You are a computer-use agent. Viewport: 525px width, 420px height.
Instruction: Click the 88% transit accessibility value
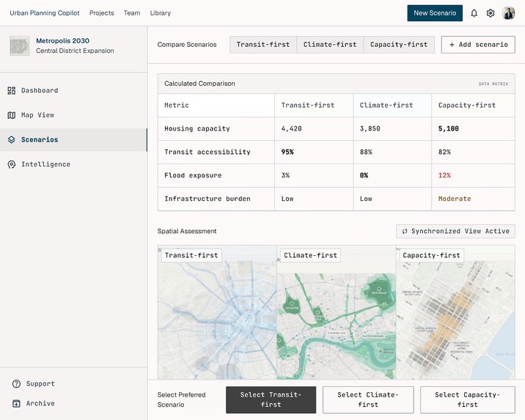366,152
